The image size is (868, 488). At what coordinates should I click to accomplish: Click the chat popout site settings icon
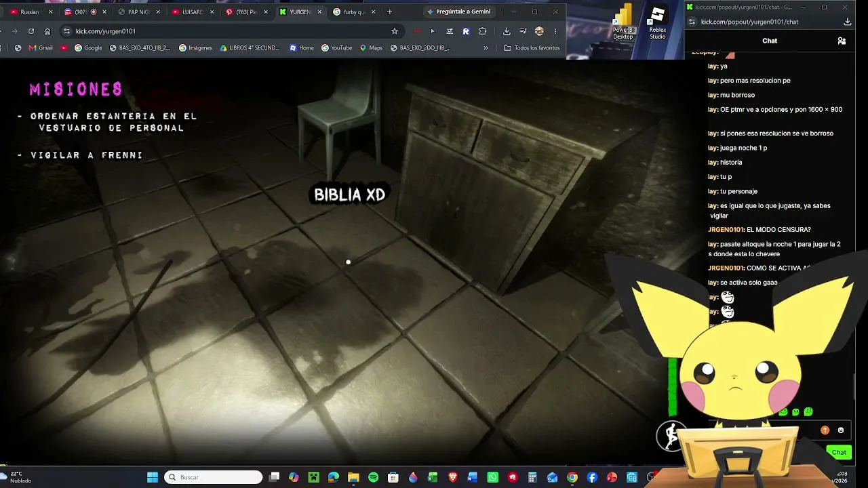click(x=692, y=22)
